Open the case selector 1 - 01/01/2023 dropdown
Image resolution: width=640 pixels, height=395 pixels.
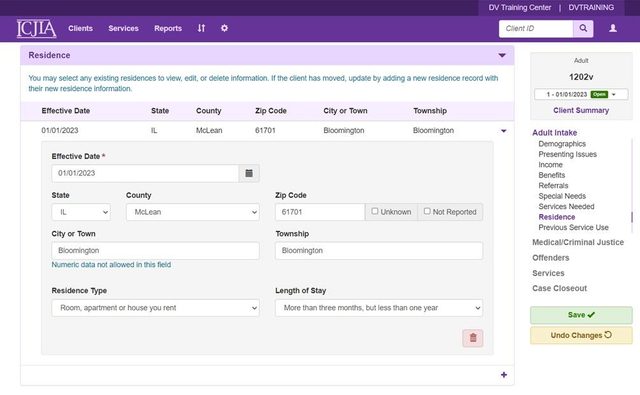(x=581, y=94)
